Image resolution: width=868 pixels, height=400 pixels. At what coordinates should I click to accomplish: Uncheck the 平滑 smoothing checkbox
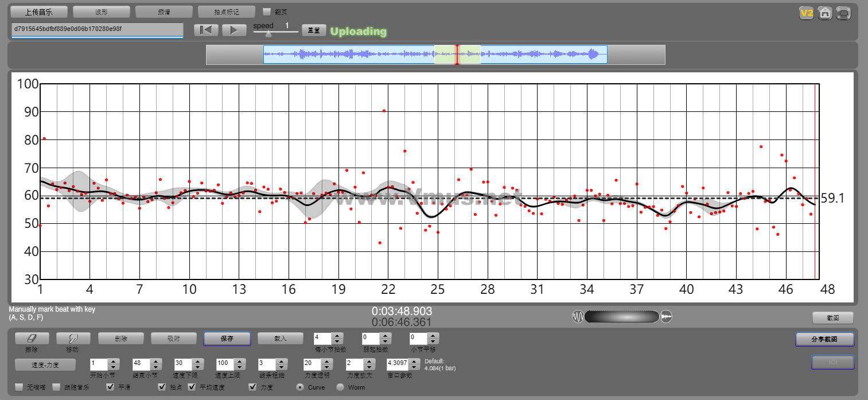110,387
